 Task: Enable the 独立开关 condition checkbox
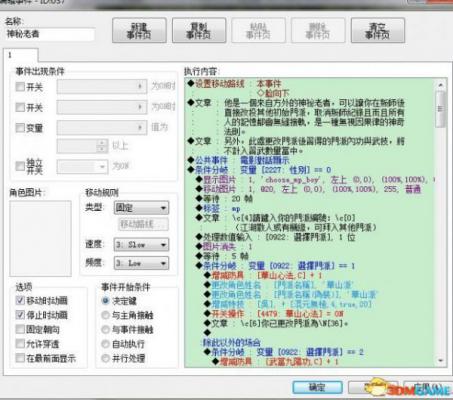point(20,166)
